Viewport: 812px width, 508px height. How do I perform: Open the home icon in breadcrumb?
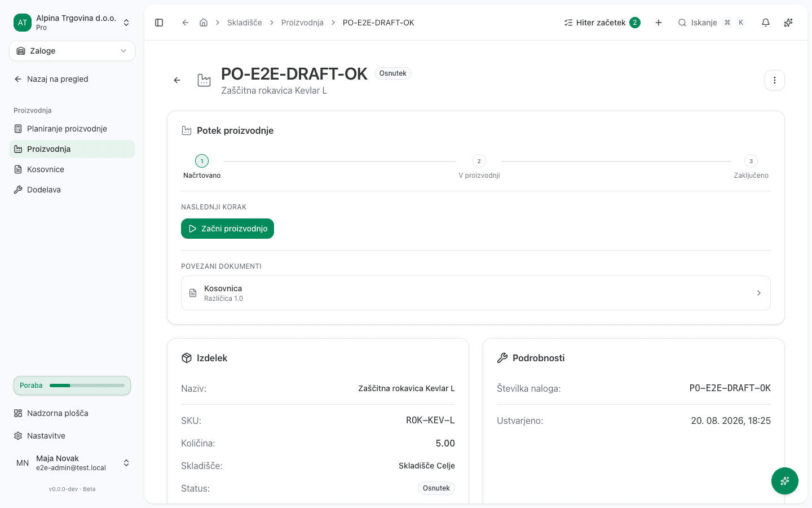point(204,23)
